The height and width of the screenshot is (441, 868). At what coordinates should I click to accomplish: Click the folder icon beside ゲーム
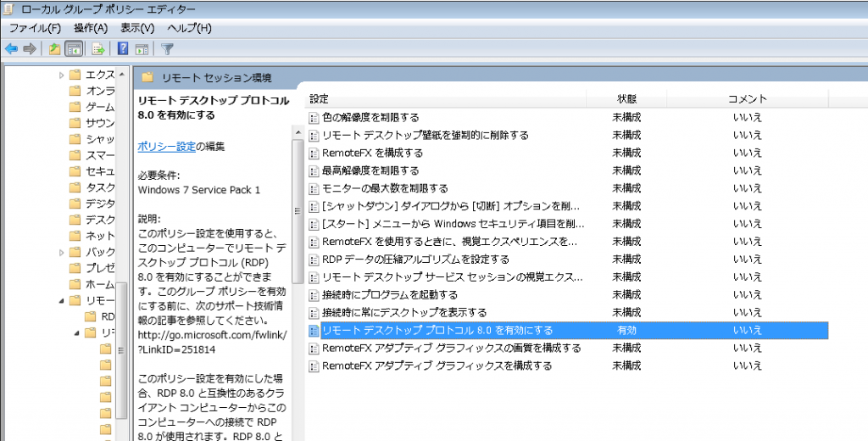75,107
